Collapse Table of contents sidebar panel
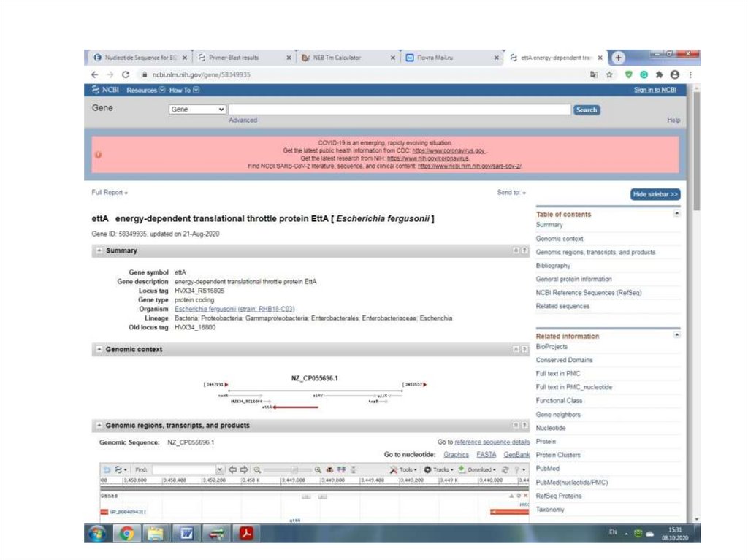Screen dimensions: 748x560 (676, 214)
